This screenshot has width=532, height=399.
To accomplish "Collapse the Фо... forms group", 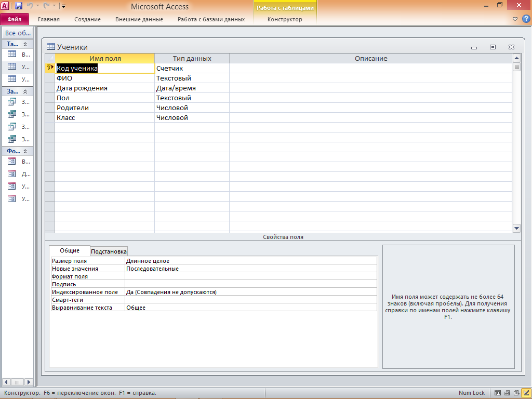I will tap(25, 151).
